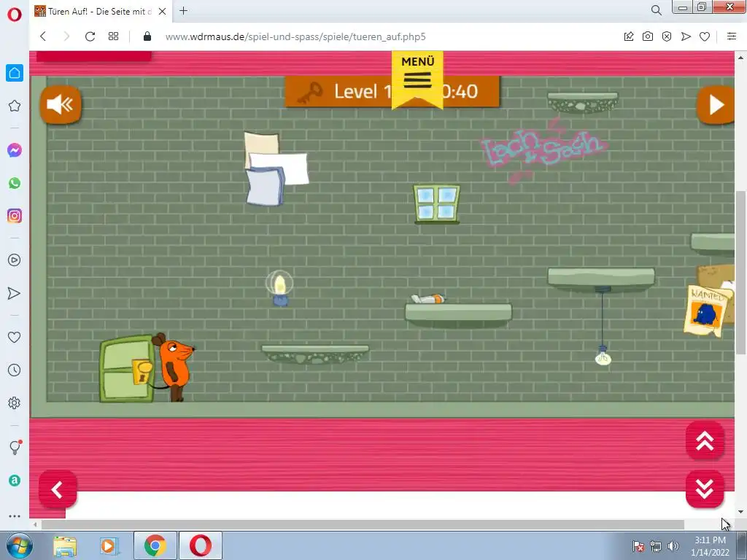Open WhatsApp in the sidebar
The image size is (747, 560).
pyautogui.click(x=15, y=183)
